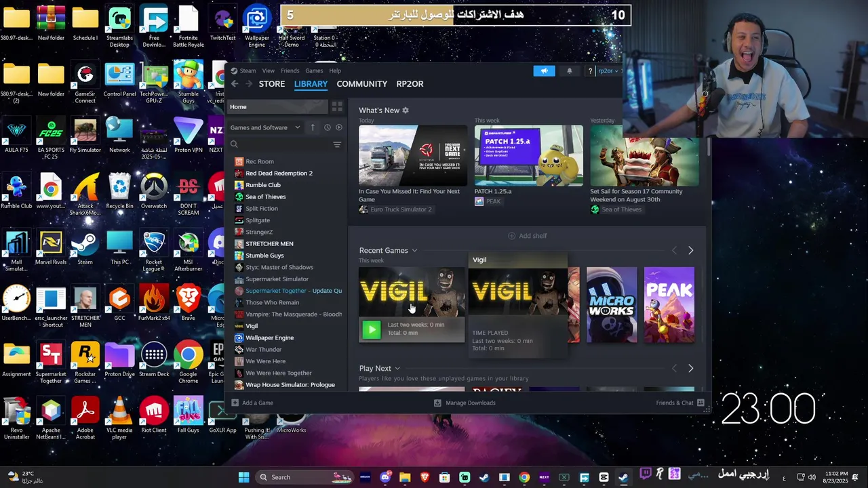Open Overwatch desktop icon

pos(154,191)
